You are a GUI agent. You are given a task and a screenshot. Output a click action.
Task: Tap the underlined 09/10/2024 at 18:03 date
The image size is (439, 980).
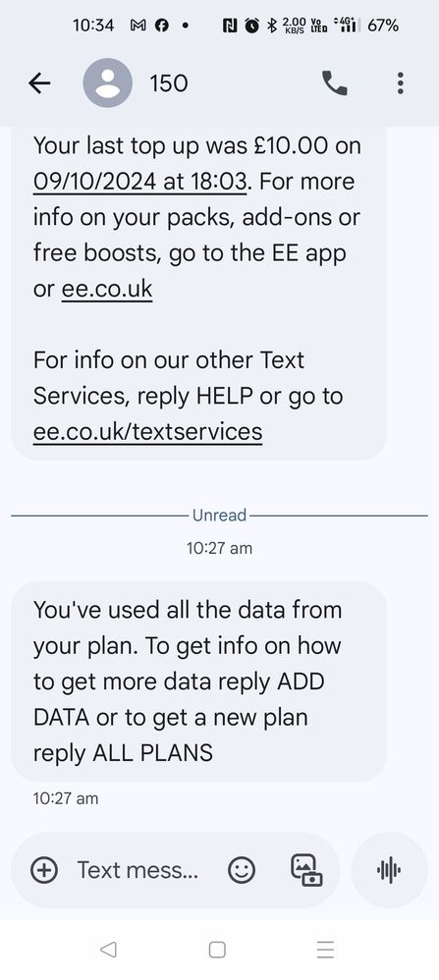[141, 182]
